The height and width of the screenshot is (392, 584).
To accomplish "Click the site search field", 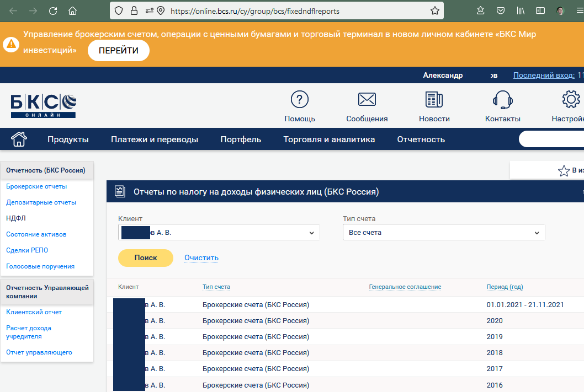I will [x=552, y=139].
